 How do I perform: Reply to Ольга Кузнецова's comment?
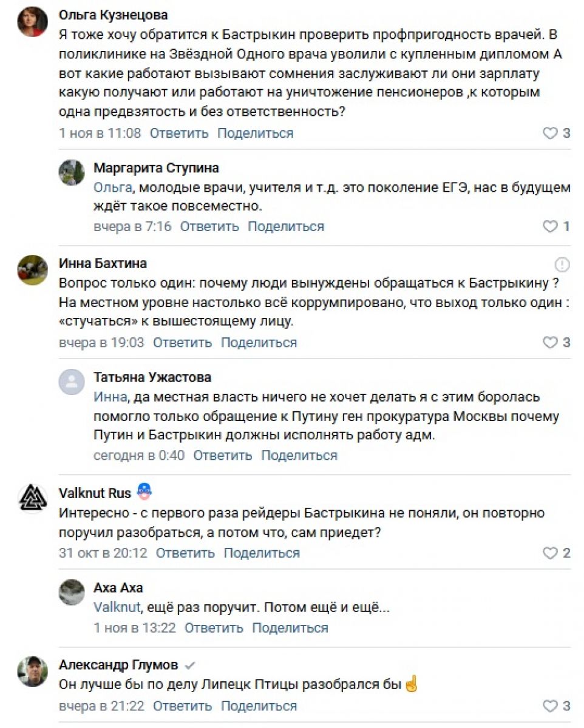[x=179, y=133]
